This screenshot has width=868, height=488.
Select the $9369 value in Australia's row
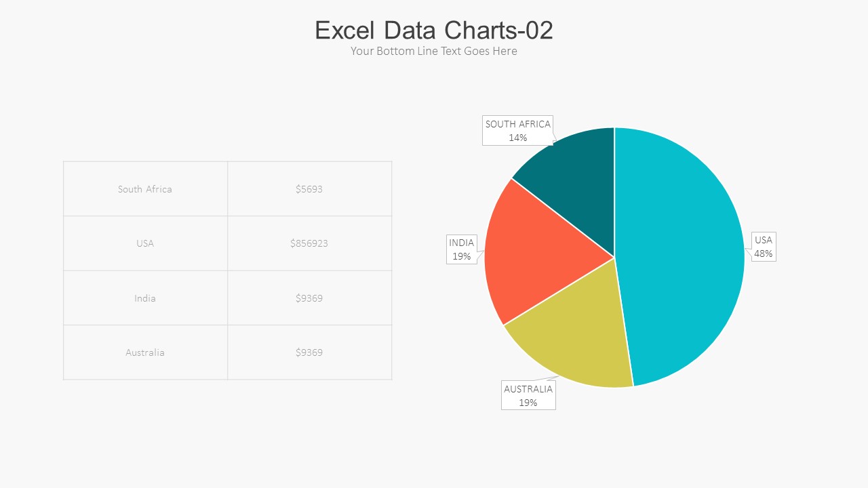(x=309, y=352)
